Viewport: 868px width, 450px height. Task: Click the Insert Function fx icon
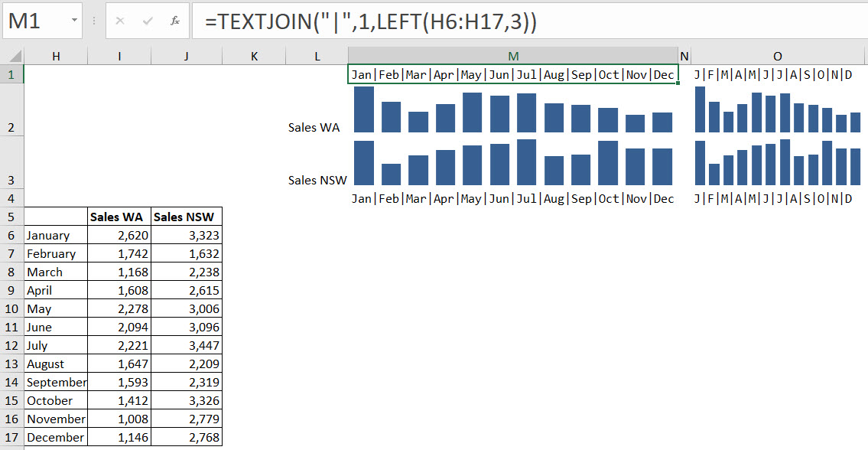tap(175, 21)
